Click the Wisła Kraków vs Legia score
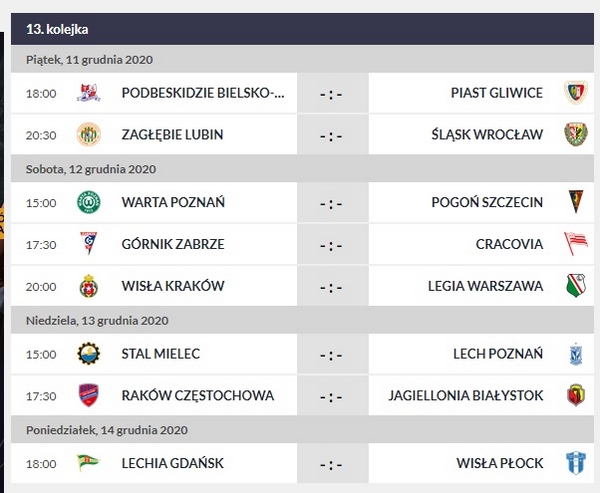Image resolution: width=600 pixels, height=493 pixels. click(x=331, y=286)
